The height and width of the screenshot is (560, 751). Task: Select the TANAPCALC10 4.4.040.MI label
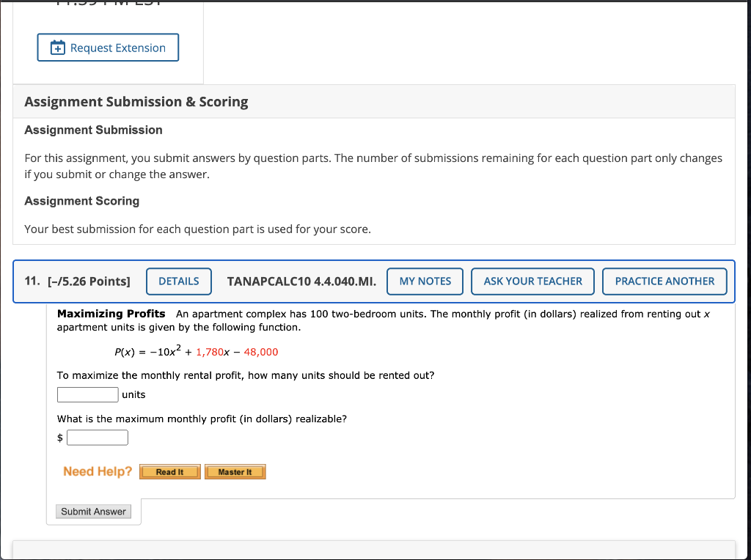coord(302,281)
